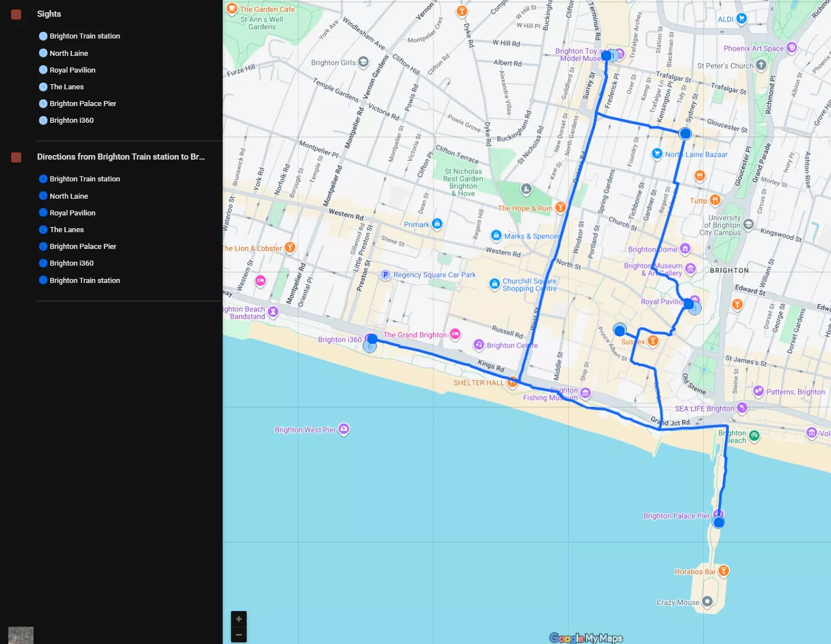Viewport: 831px width, 644px height.
Task: Toggle the Sights layer checkbox
Action: [x=16, y=15]
